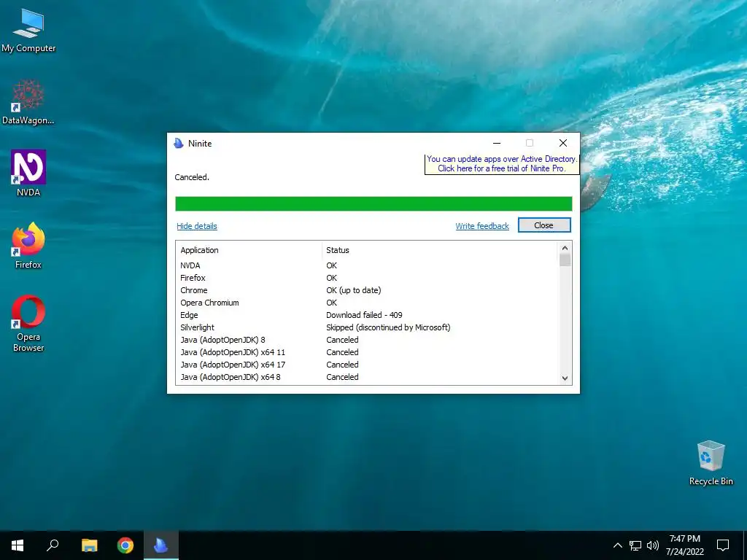
Task: Open File Explorer from the taskbar
Action: pos(89,545)
